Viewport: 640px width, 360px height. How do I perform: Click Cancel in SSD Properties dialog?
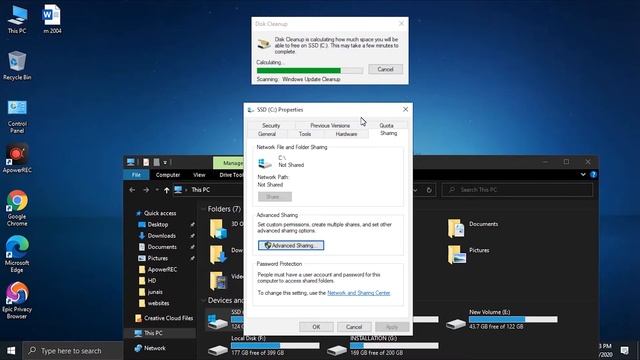[x=354, y=327]
